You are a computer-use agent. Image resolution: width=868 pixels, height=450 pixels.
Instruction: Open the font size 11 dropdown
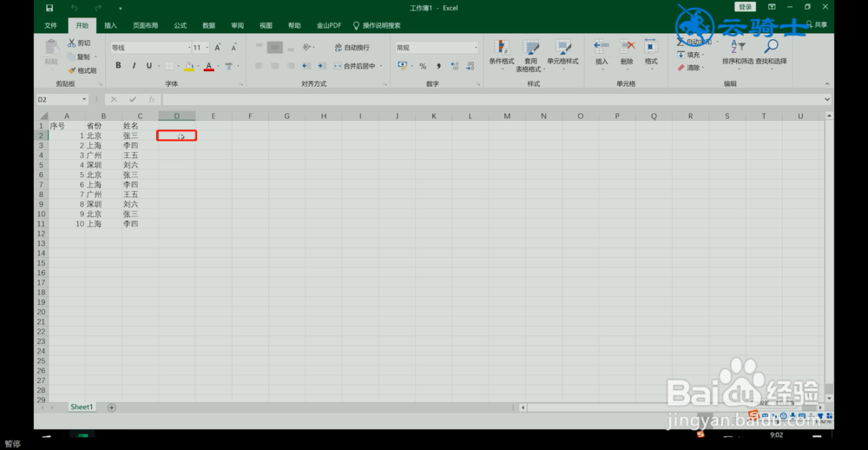point(207,48)
